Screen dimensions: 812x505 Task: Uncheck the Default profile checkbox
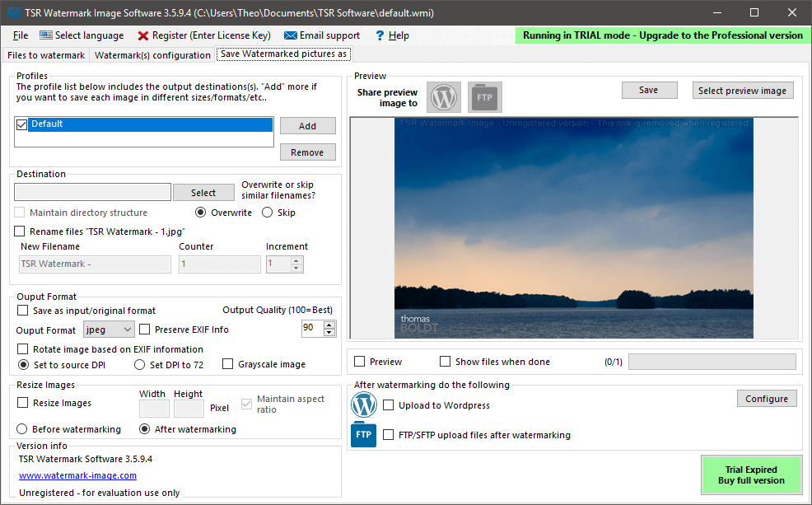click(x=21, y=125)
